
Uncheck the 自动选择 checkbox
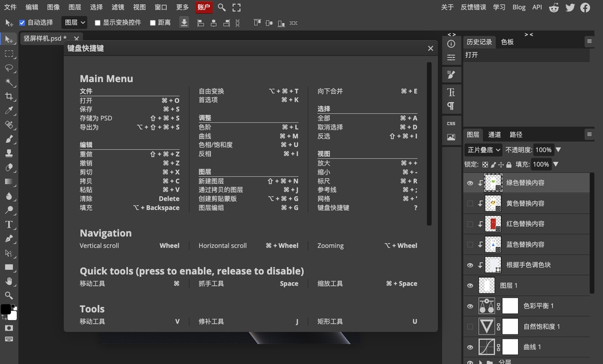tap(22, 23)
